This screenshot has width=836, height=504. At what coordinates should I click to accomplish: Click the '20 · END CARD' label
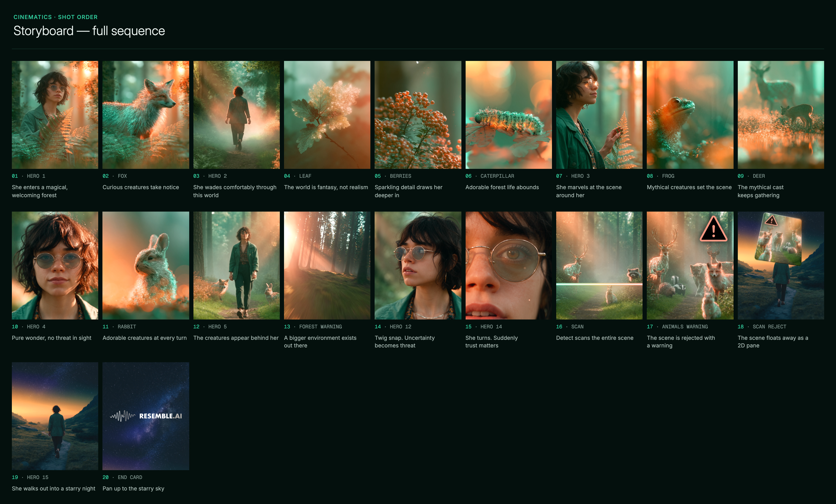[122, 477]
